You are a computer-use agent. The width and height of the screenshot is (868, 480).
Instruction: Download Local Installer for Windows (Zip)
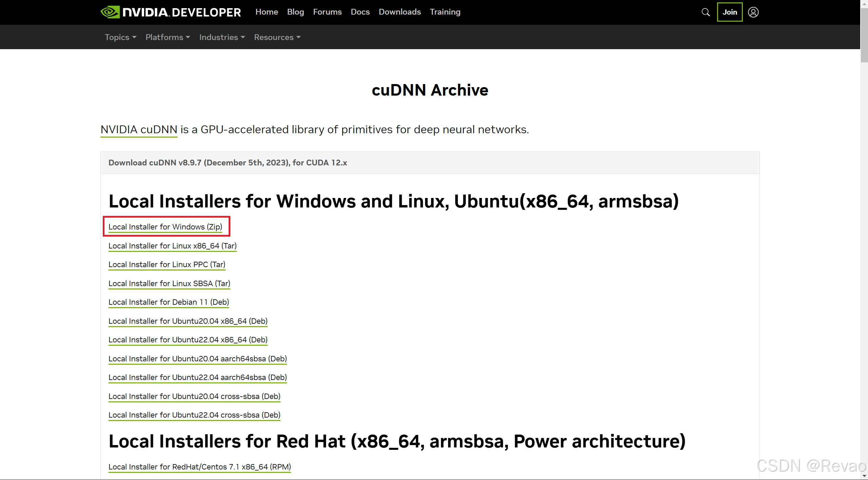[x=165, y=227]
